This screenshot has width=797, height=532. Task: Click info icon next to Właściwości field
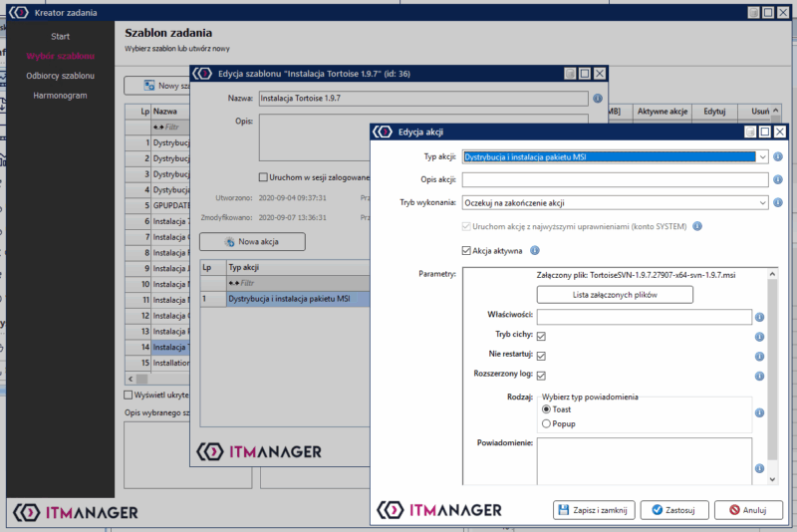click(x=759, y=317)
